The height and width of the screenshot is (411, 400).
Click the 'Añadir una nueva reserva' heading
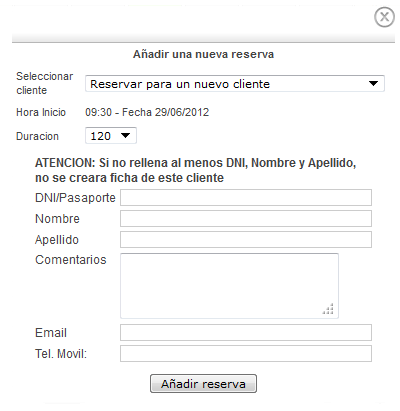203,54
